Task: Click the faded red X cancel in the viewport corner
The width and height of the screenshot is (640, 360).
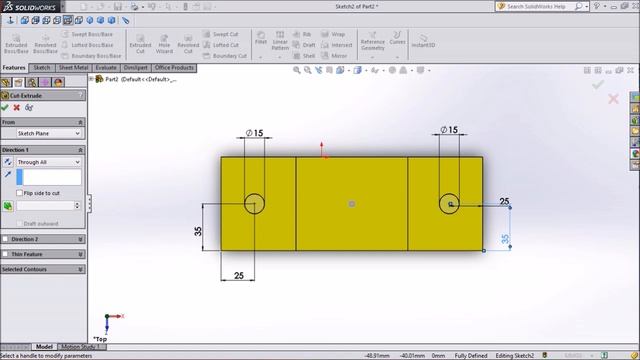Action: tap(613, 99)
